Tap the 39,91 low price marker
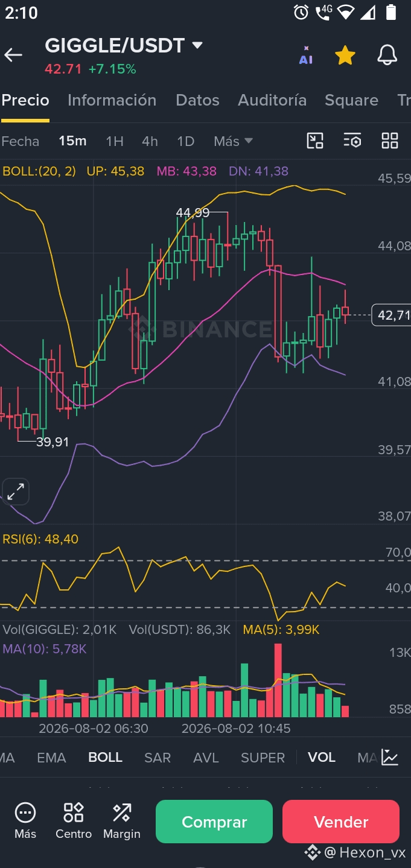Screen dimensions: 411x868 [x=53, y=442]
